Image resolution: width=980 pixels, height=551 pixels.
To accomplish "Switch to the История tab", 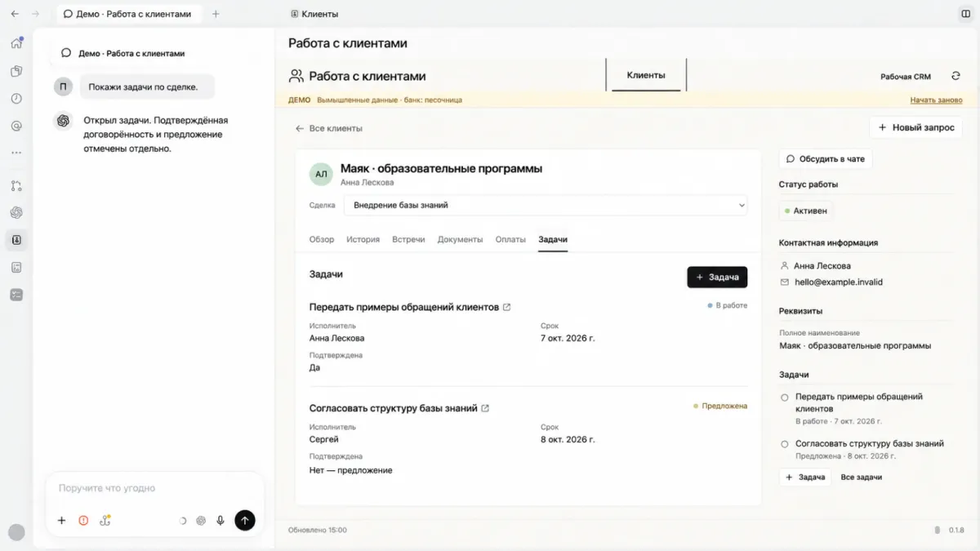I will (x=363, y=239).
